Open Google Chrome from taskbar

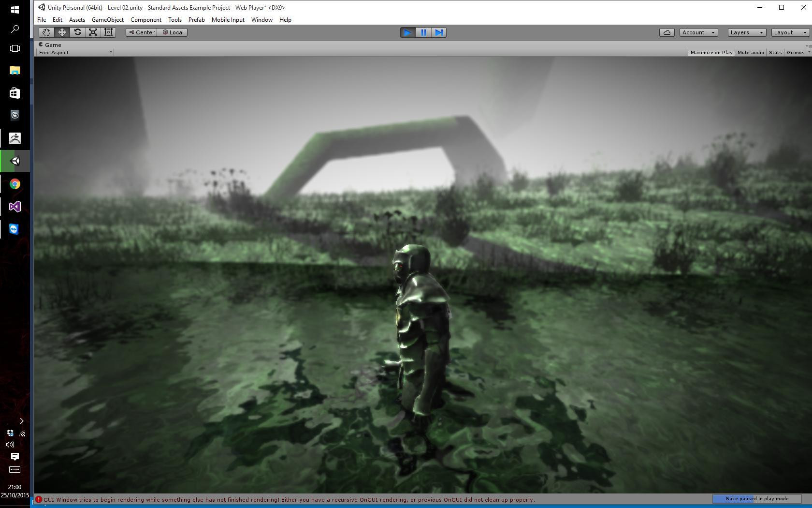click(15, 184)
